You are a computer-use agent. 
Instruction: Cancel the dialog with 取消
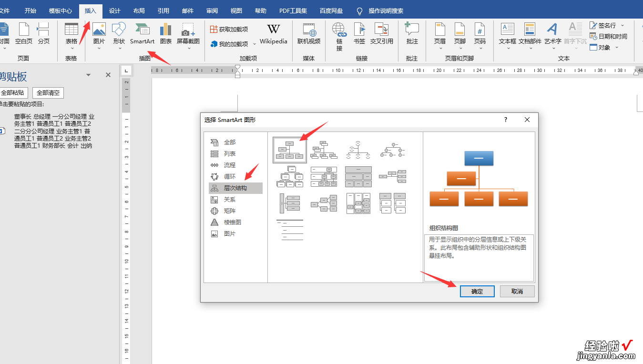[517, 291]
